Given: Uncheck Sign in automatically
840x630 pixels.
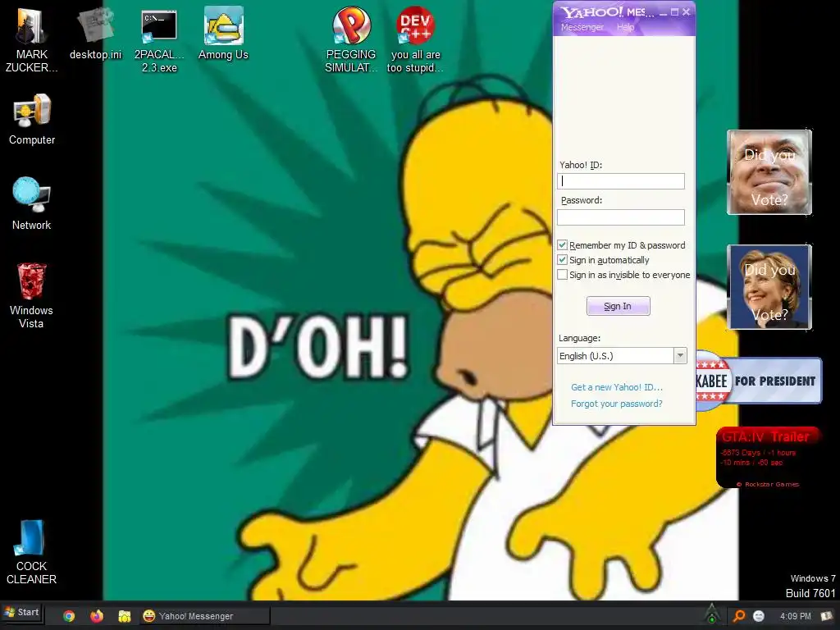Looking at the screenshot, I should [563, 260].
